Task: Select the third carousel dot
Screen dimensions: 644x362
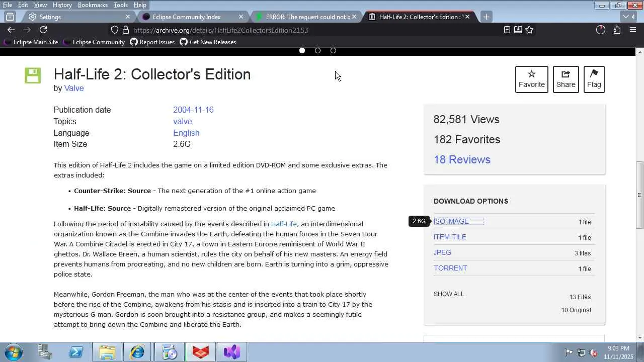Action: [333, 50]
